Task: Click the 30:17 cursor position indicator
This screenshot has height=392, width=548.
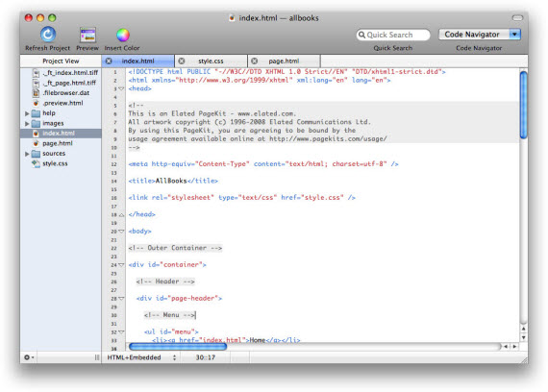Action: click(205, 357)
